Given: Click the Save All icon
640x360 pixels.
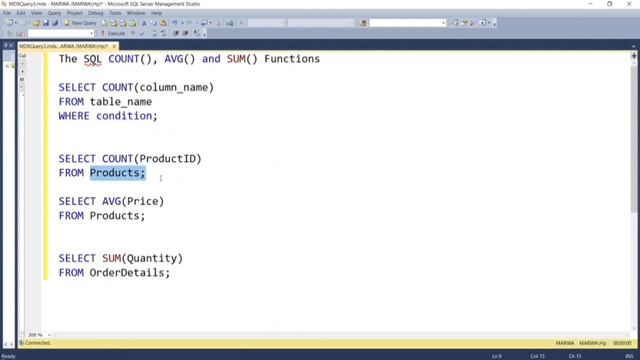Looking at the screenshot, I should click(55, 23).
